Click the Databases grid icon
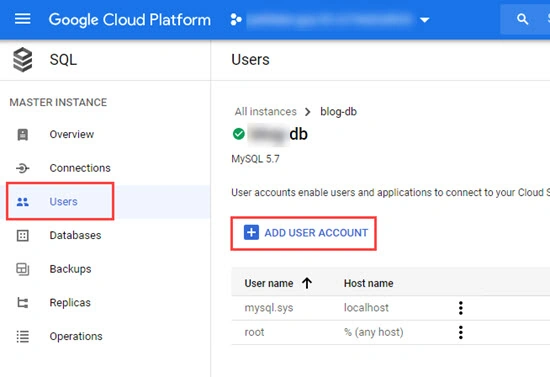The height and width of the screenshot is (377, 550). [x=23, y=235]
